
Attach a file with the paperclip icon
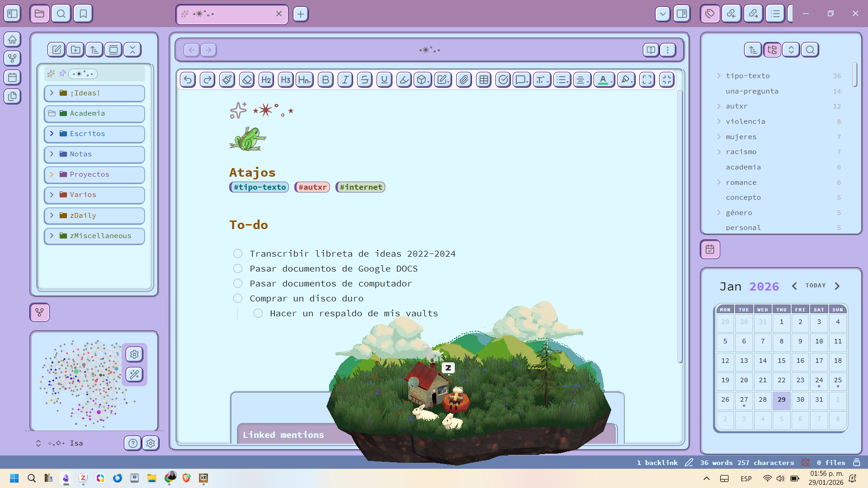point(464,80)
